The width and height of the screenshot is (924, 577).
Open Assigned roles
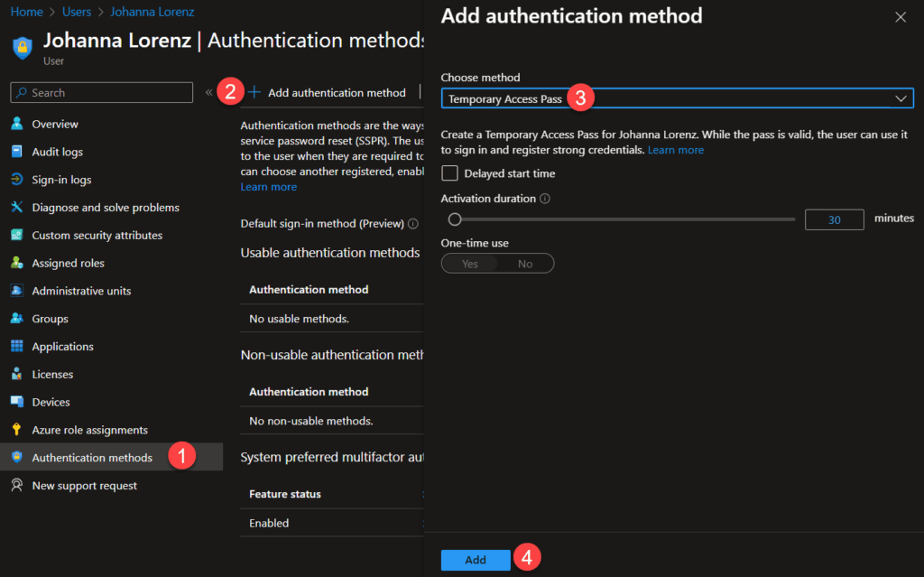click(x=68, y=263)
